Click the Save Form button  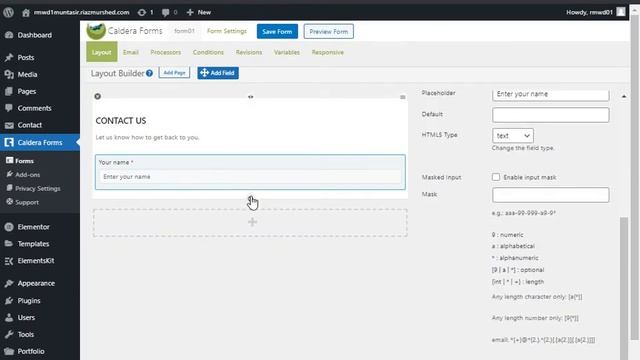(277, 31)
